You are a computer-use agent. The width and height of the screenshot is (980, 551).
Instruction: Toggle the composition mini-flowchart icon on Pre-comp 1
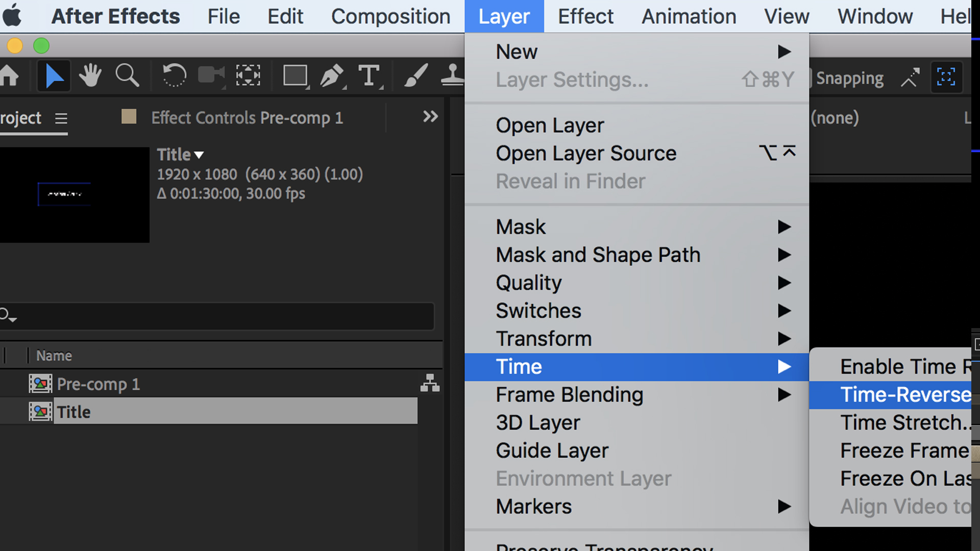[x=430, y=384]
